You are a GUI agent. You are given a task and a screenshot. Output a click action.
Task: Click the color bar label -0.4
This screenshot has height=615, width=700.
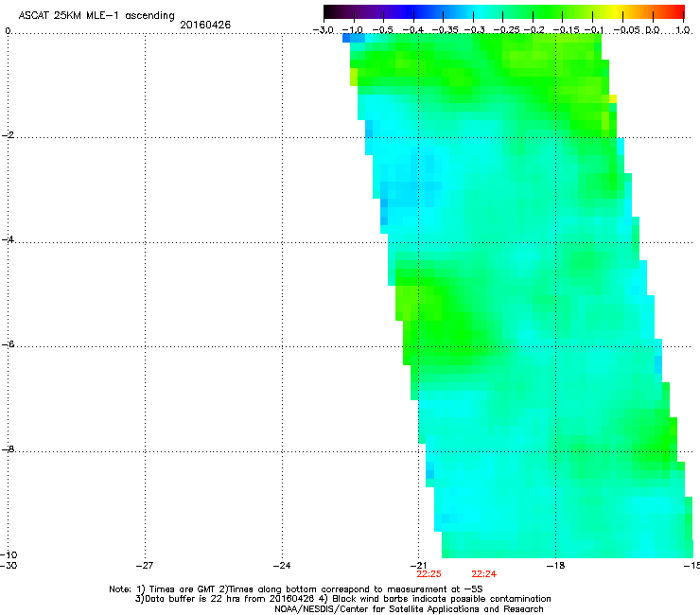[413, 30]
